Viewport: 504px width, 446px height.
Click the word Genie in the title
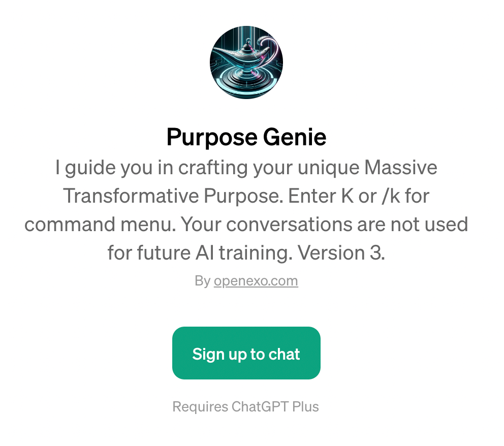(295, 137)
